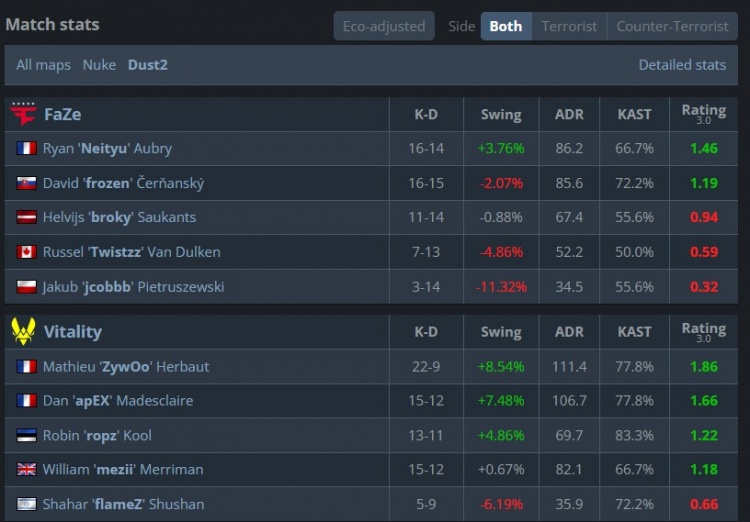Select the Dust2 map tab
Screen dimensions: 750x522
pos(148,65)
